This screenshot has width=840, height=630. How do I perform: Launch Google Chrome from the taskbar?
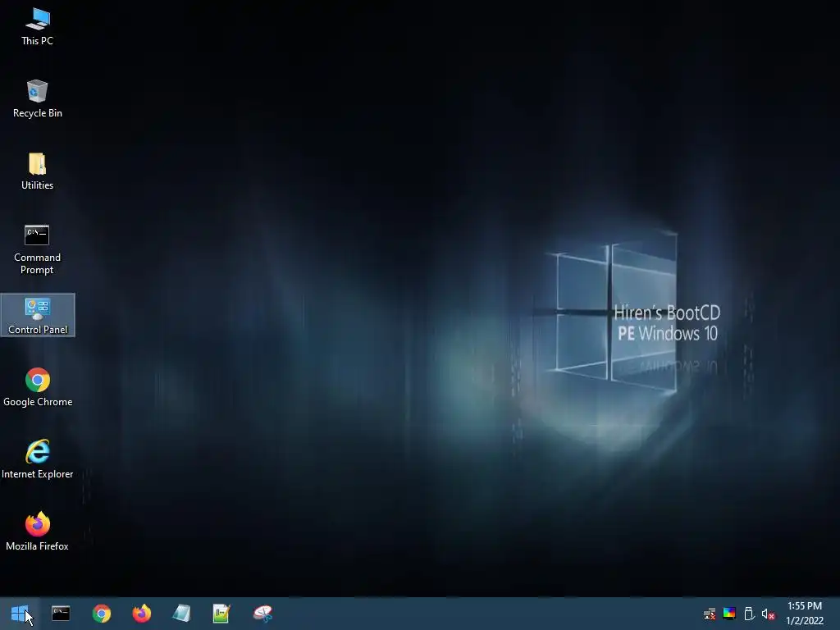[101, 614]
